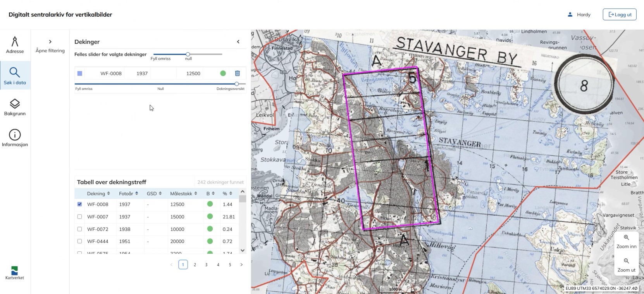Expand the Åpne filtering panel
This screenshot has width=644, height=294.
point(50,42)
